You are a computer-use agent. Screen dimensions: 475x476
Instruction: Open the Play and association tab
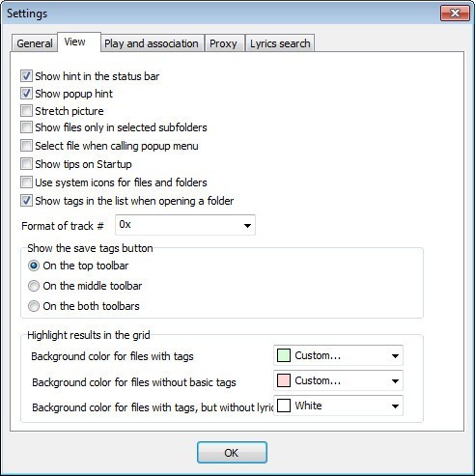[152, 43]
